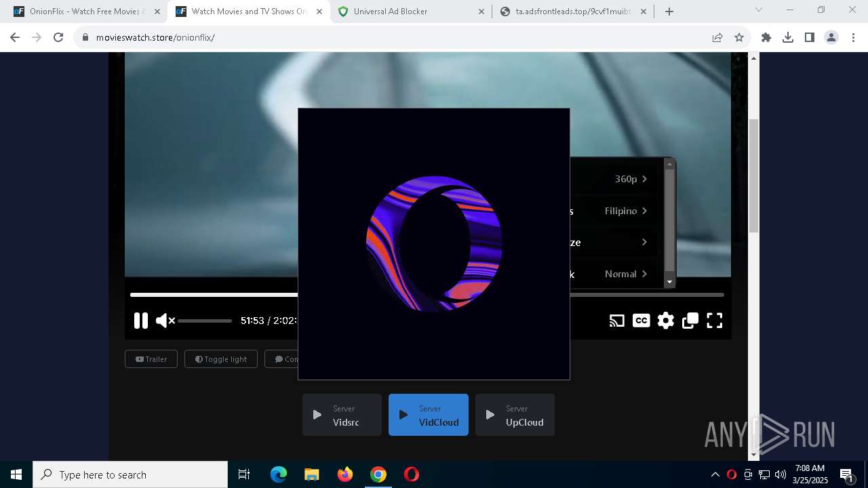The height and width of the screenshot is (488, 868).
Task: Open File Explorer from taskbar
Action: (x=311, y=474)
